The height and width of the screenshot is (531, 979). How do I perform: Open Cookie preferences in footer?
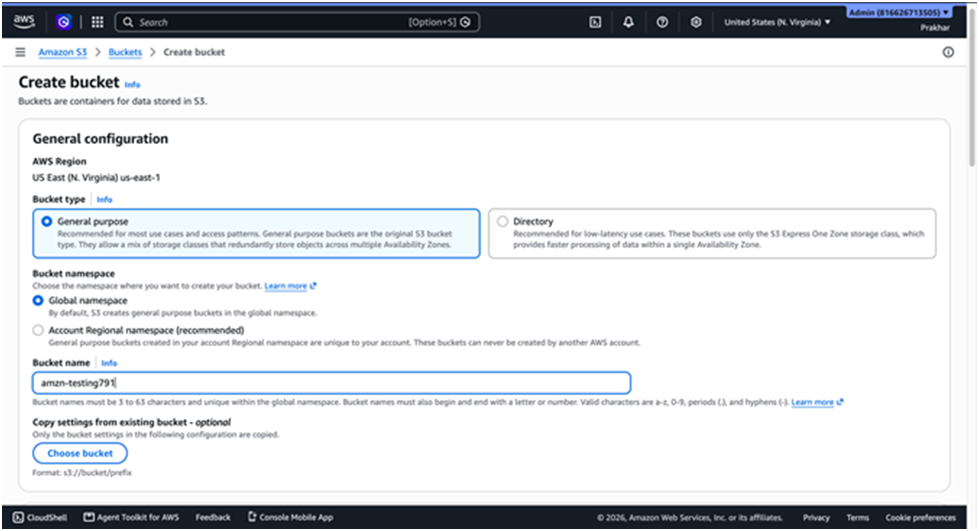click(x=920, y=517)
